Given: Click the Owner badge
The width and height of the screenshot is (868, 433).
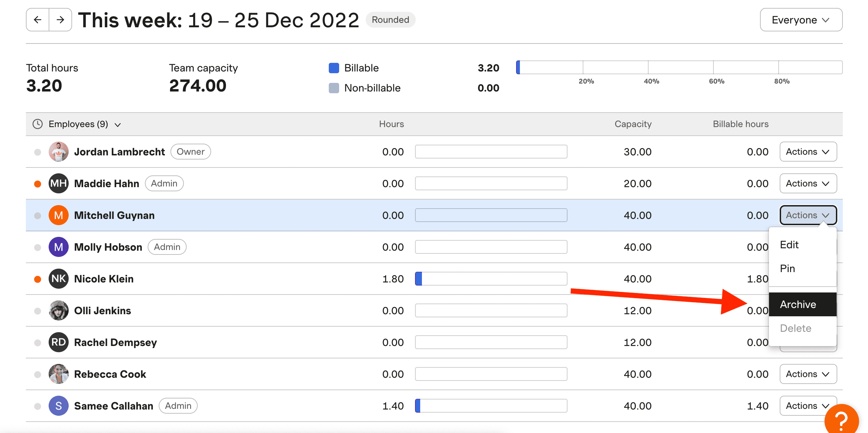Looking at the screenshot, I should pos(190,152).
